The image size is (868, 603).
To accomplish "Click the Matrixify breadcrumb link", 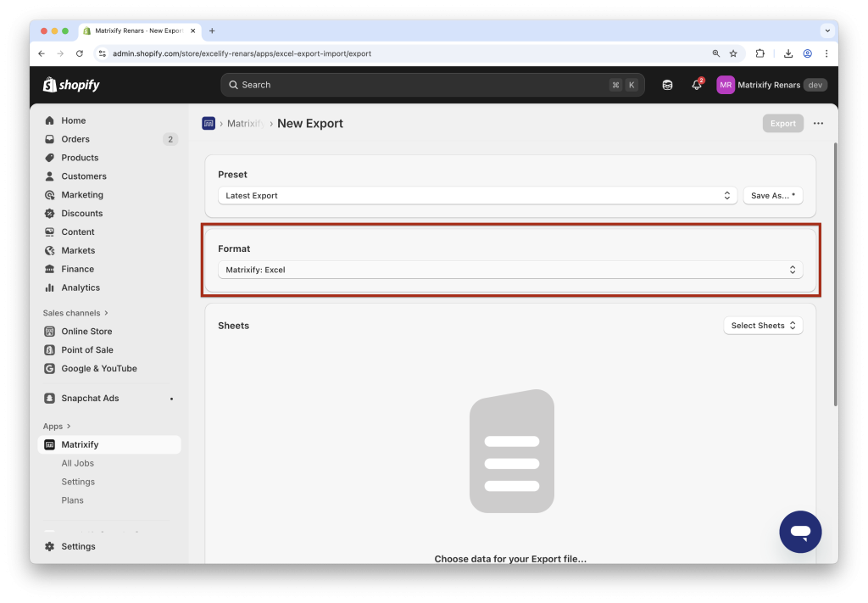I will [245, 123].
